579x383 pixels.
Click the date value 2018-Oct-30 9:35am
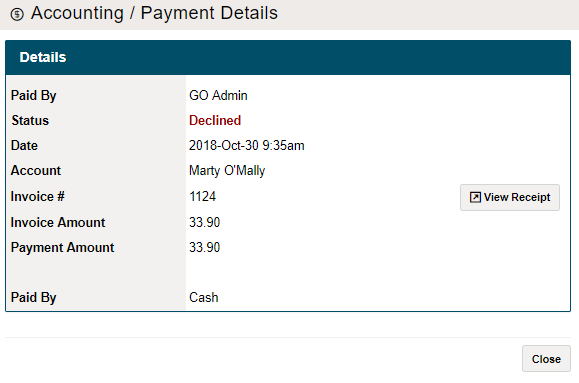point(247,146)
